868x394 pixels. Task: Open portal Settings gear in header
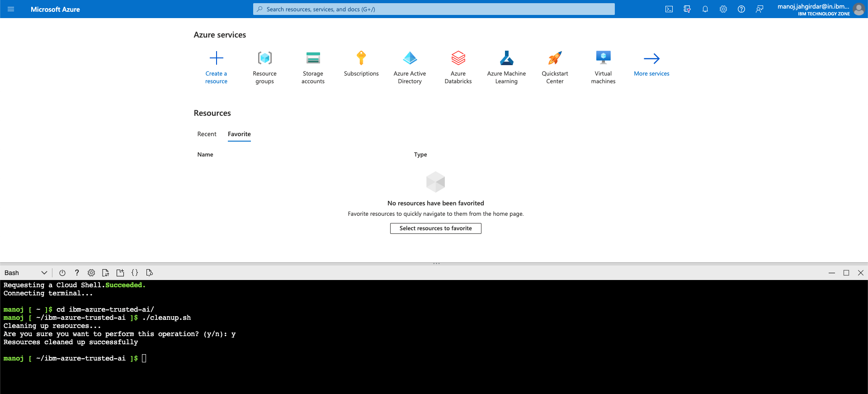tap(723, 9)
